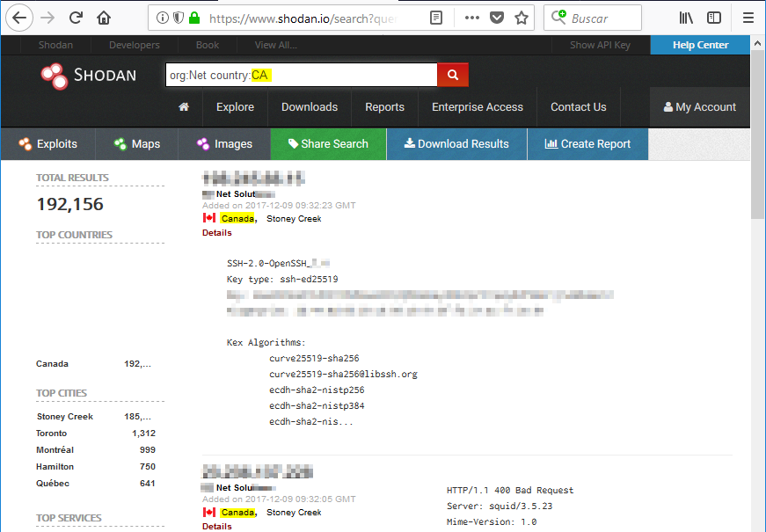
Task: Open Firefox hamburger menu
Action: (x=748, y=18)
